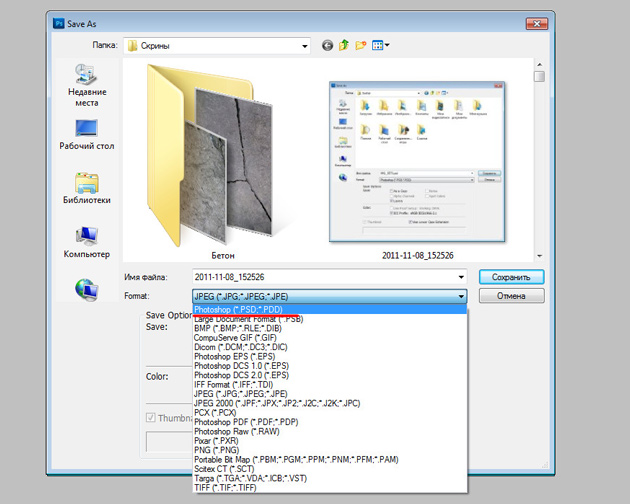Choose Photoshop Raw format
Screen dimensions: 630x504
329,431
